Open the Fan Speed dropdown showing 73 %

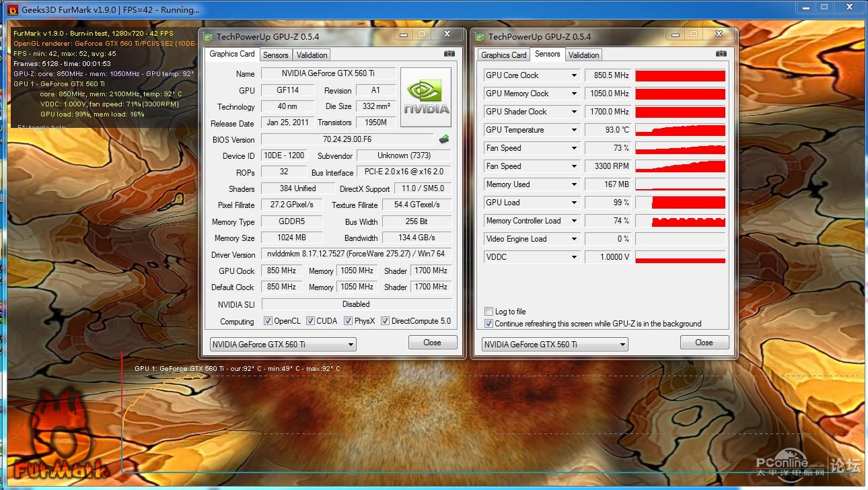(x=574, y=148)
